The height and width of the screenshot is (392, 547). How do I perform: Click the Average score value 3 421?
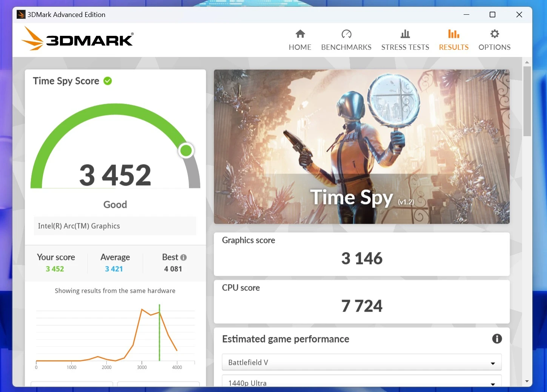click(114, 269)
